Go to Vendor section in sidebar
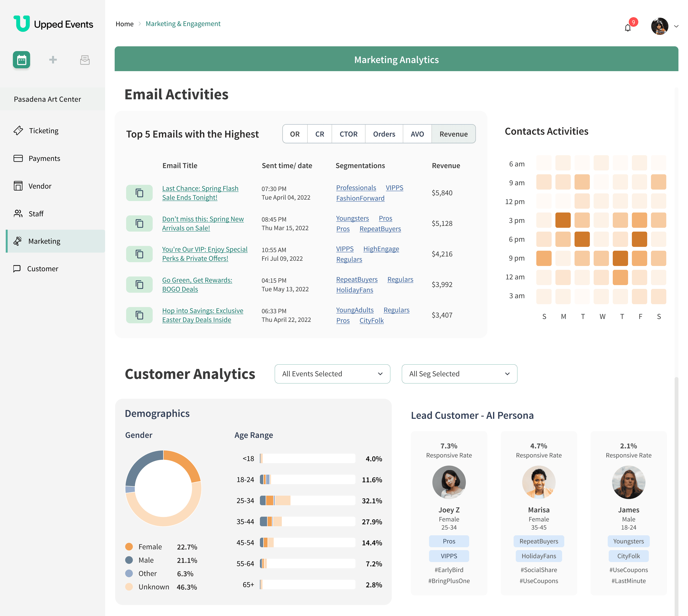 (40, 186)
